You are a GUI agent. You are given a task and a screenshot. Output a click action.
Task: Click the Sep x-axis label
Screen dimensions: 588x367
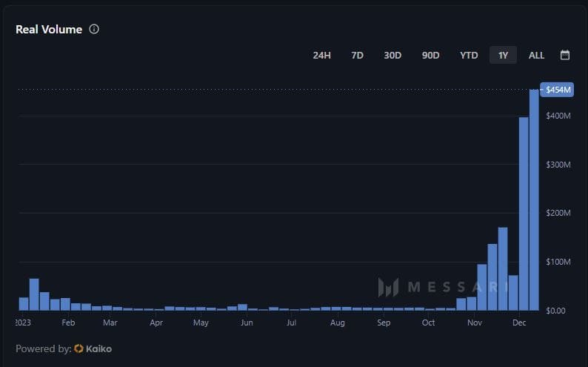pyautogui.click(x=384, y=323)
